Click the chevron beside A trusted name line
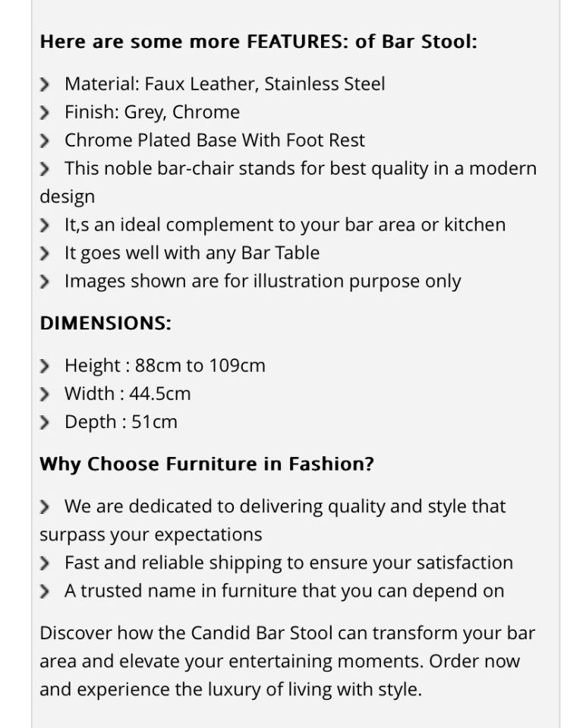 tap(44, 591)
